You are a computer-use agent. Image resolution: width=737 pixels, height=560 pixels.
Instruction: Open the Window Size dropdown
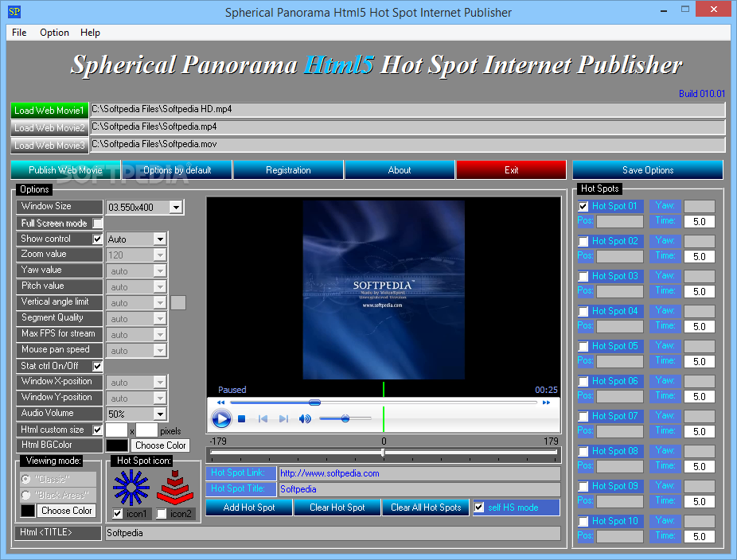tap(176, 207)
